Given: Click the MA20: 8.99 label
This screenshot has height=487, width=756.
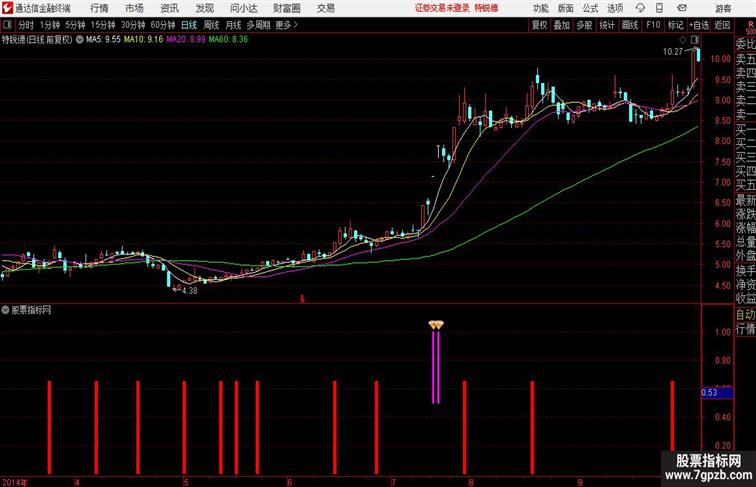Looking at the screenshot, I should [186, 40].
